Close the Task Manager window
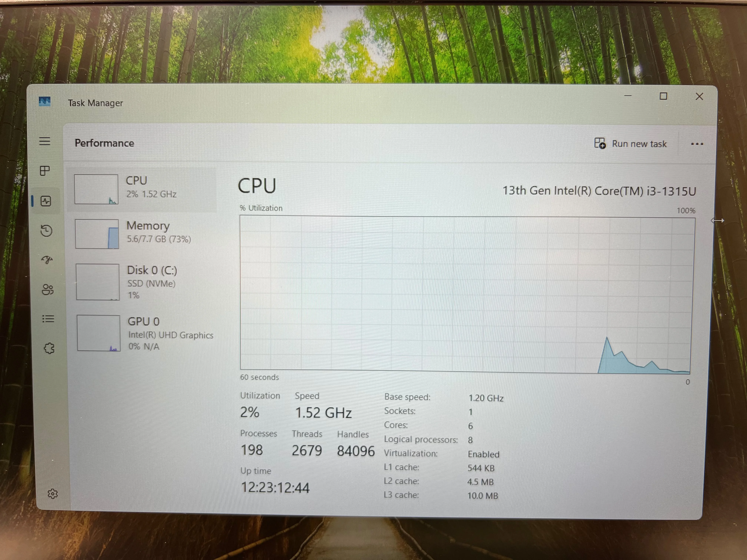The image size is (747, 560). coord(699,96)
